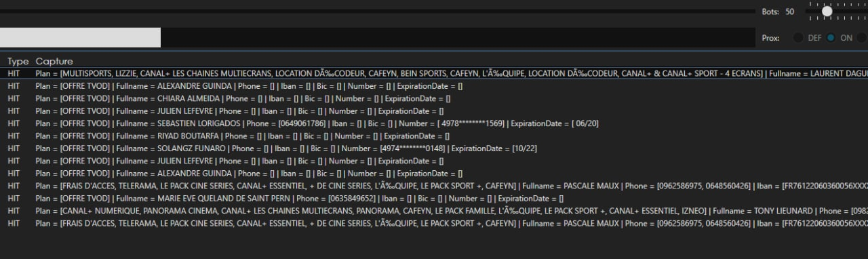Select the DEF proxy radio button

798,38
